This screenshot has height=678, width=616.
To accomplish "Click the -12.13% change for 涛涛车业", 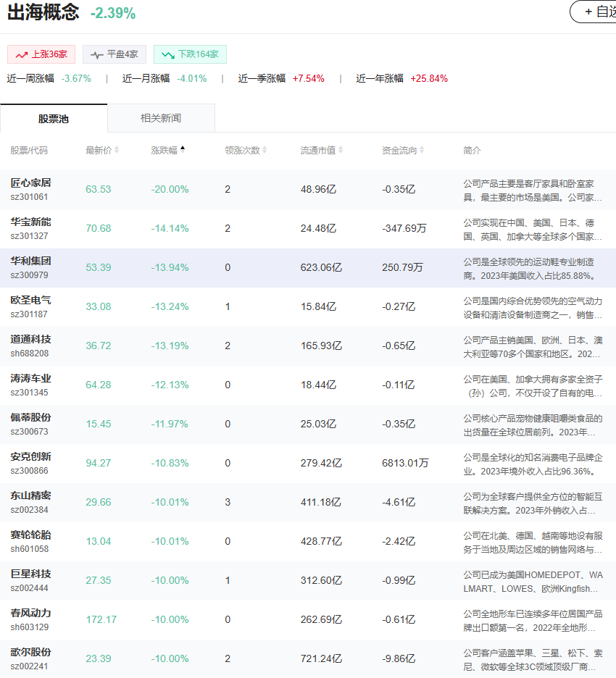I will coord(170,385).
